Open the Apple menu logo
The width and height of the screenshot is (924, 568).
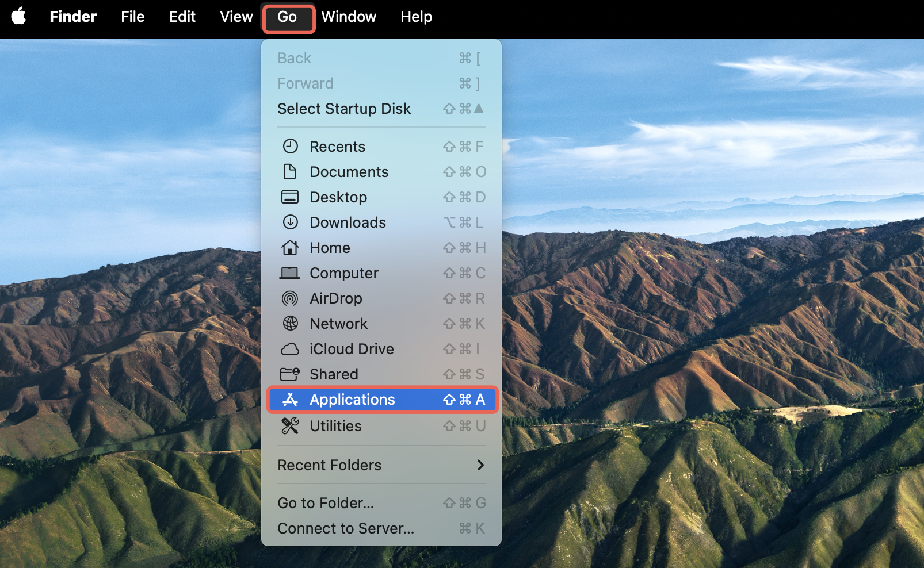(x=19, y=16)
